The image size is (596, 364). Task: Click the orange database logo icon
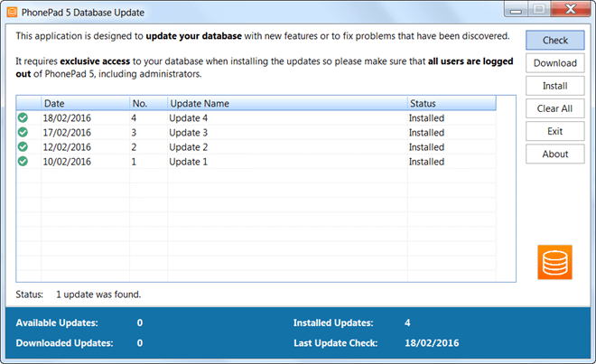pos(554,262)
